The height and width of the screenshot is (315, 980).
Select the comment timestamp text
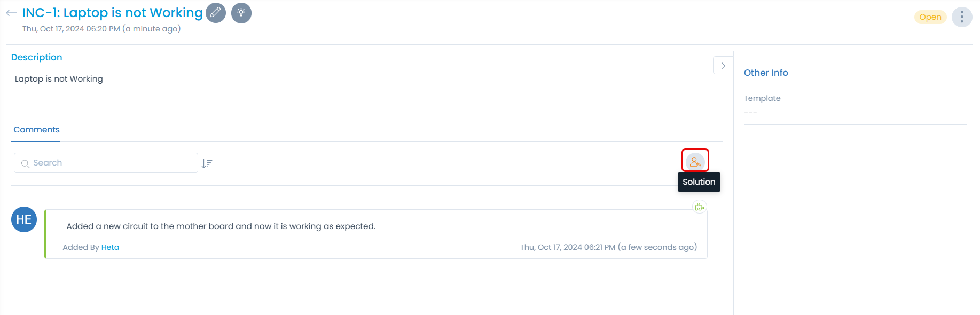point(608,247)
